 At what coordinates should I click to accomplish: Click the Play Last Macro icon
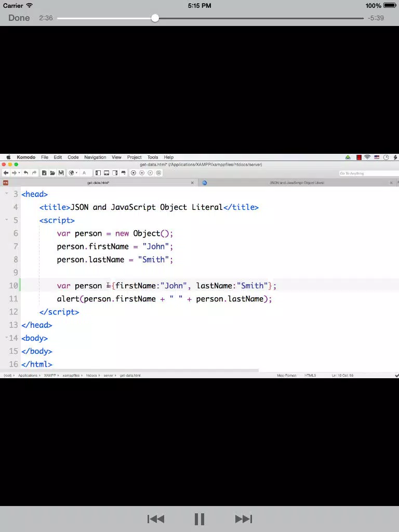(x=150, y=172)
